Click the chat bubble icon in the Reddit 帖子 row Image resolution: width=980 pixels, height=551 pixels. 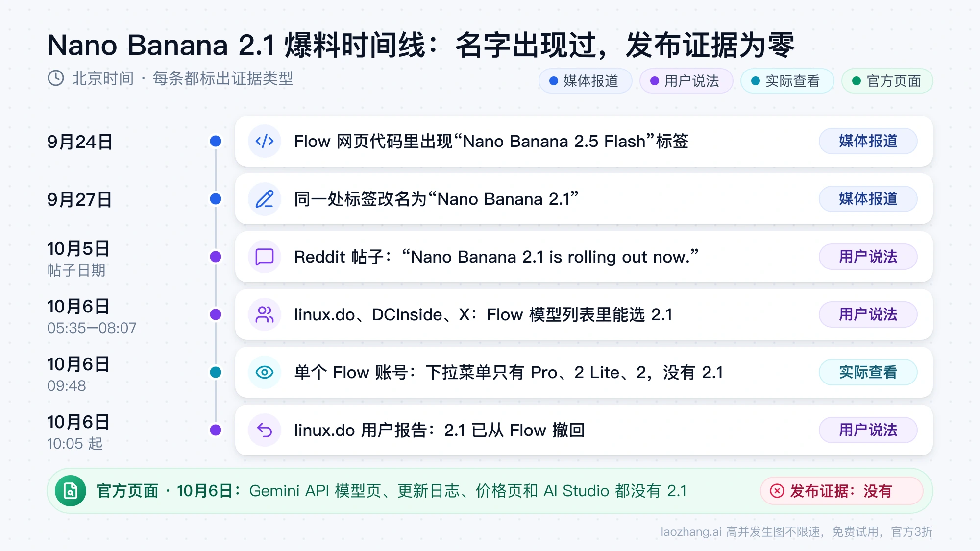pos(265,257)
